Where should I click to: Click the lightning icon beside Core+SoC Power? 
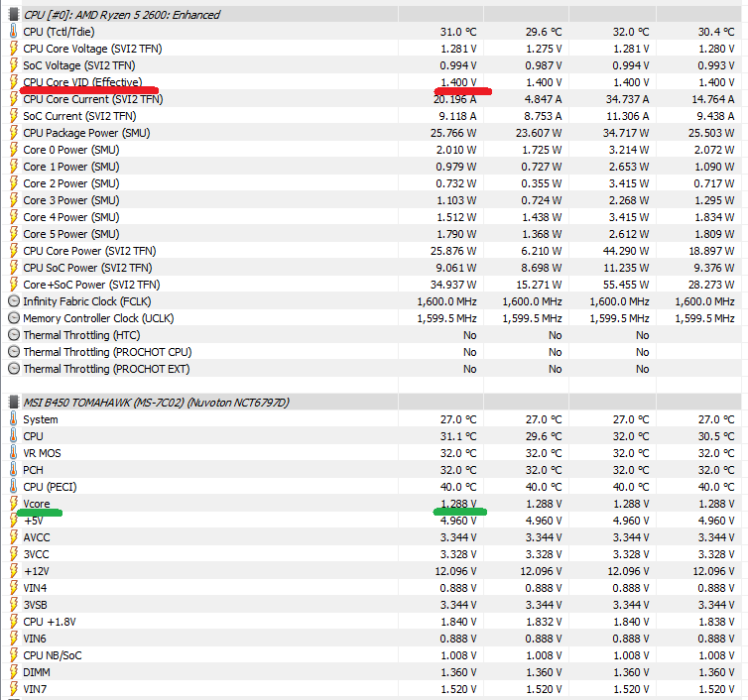[x=13, y=285]
